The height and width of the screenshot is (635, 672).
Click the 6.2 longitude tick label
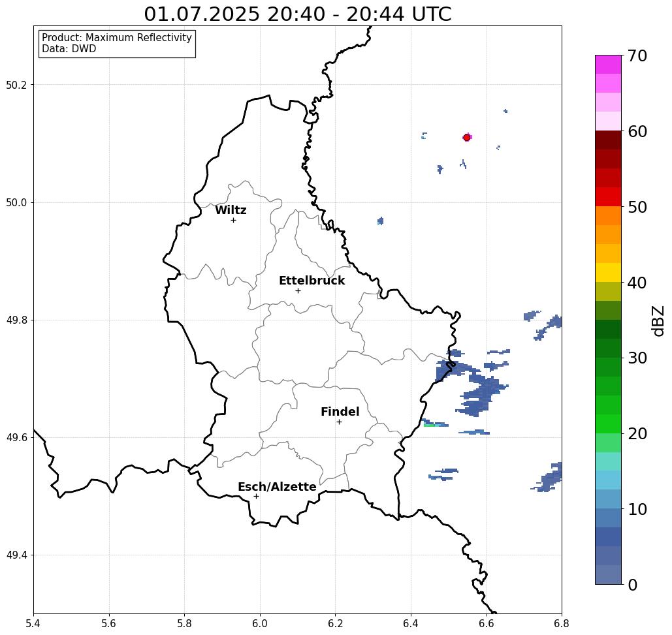(336, 623)
